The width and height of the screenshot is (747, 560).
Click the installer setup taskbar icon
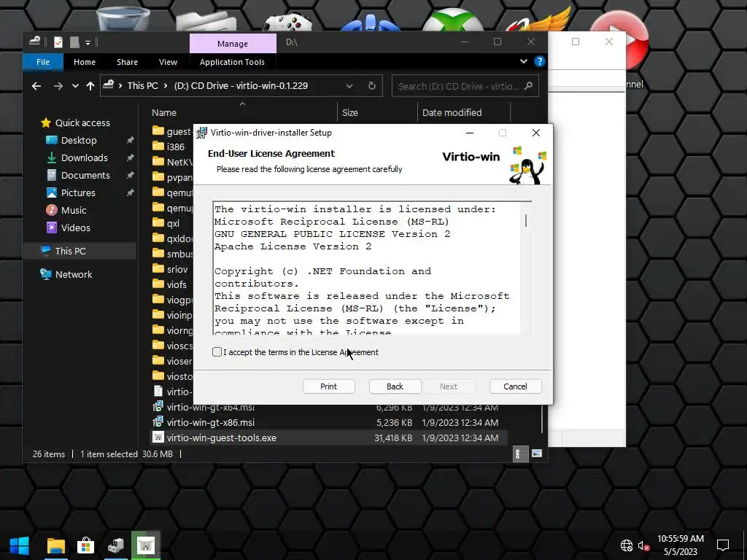(116, 545)
